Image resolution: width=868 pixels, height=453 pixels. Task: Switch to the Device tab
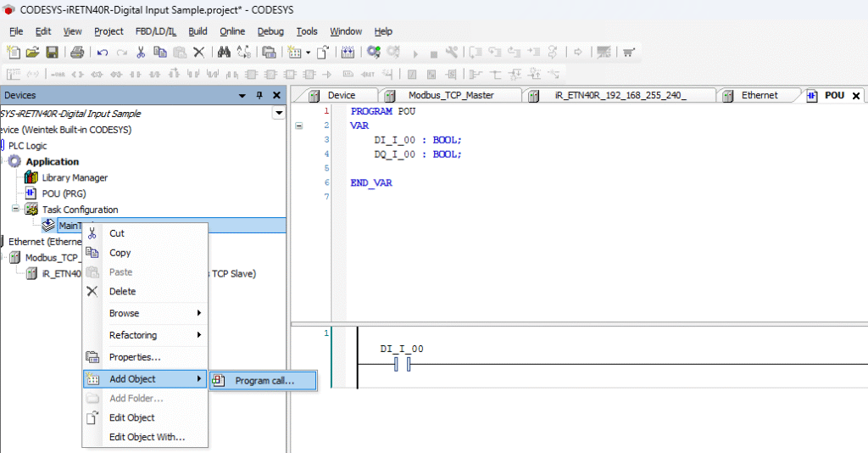[341, 95]
